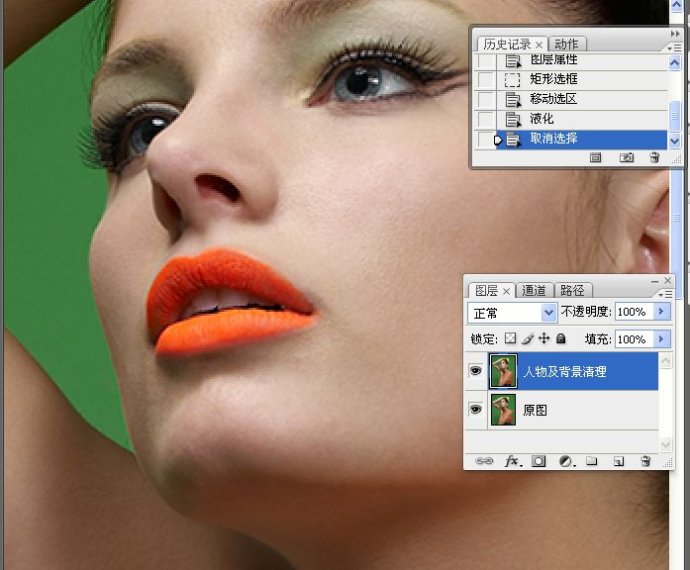Set history brush source for 取消选择
This screenshot has width=690, height=570.
486,139
